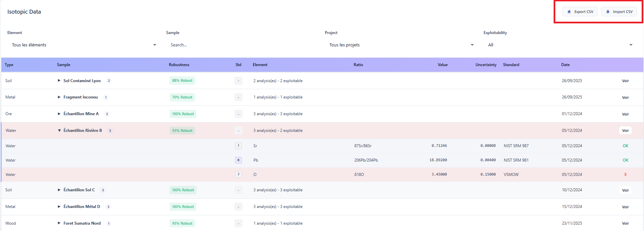This screenshot has width=644, height=231.
Task: Sort by the Uncertainty column header
Action: point(486,65)
